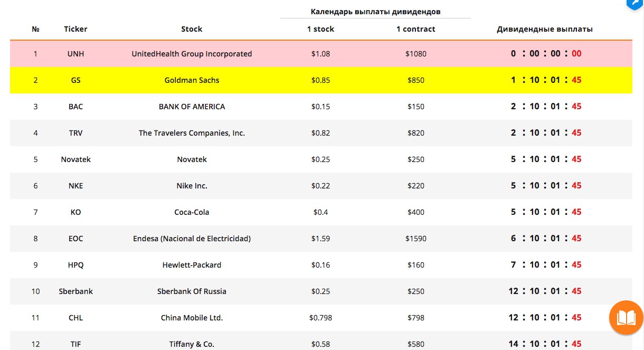
Task: Click the Tiffany & Co. stock name
Action: [192, 344]
